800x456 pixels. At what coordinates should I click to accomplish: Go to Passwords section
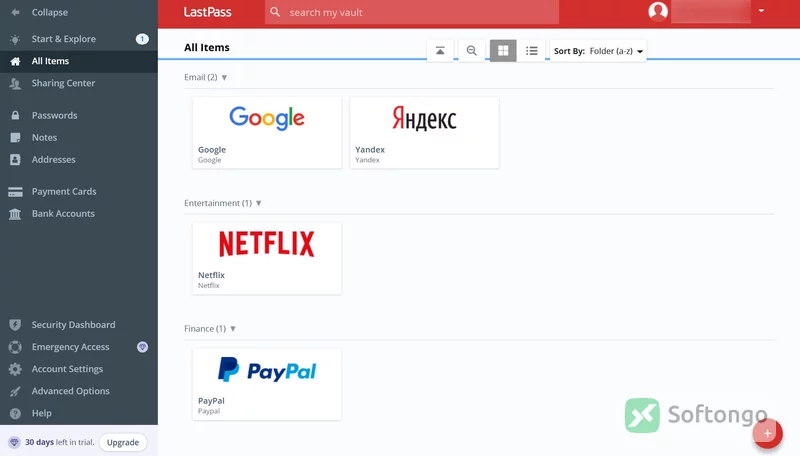point(79,115)
